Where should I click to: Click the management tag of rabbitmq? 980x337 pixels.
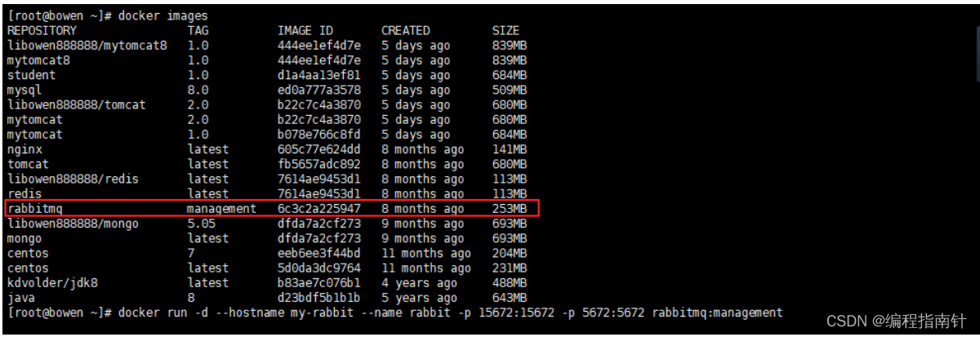(221, 209)
